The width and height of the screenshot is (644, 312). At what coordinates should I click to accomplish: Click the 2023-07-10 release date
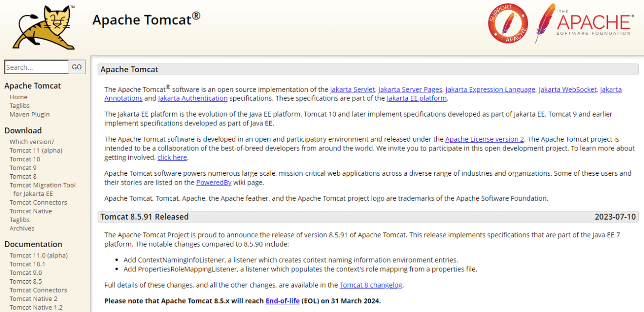click(x=615, y=216)
